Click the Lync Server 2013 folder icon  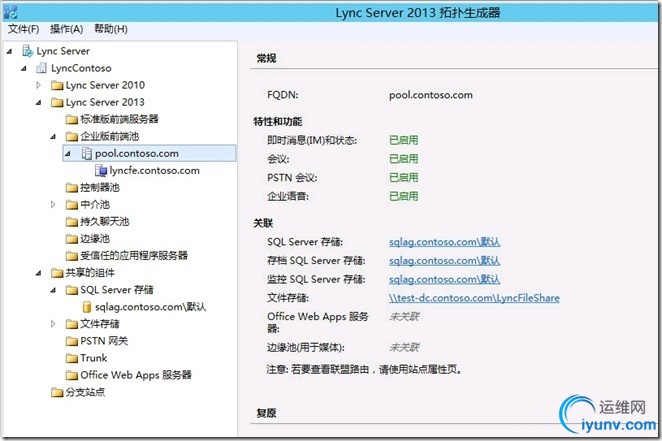pos(57,103)
